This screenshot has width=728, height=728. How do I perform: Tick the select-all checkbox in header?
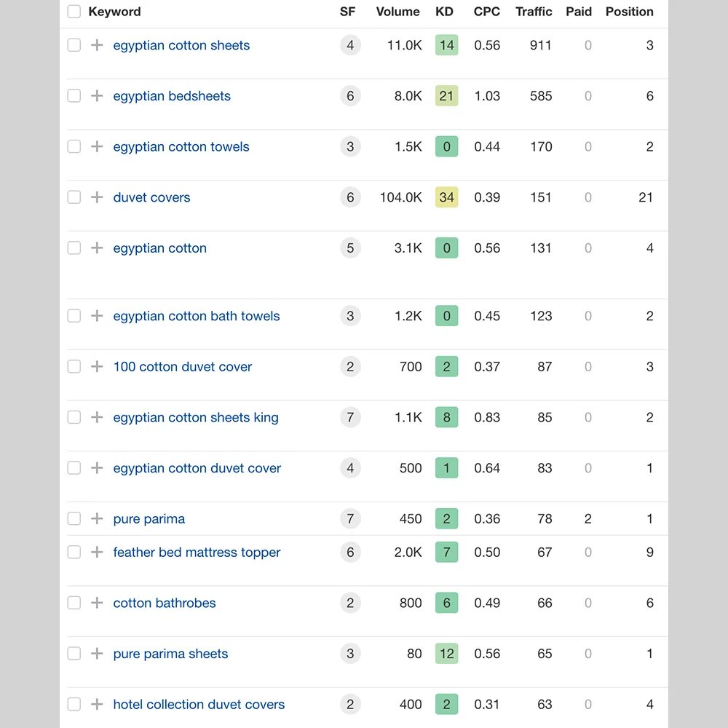tap(74, 12)
